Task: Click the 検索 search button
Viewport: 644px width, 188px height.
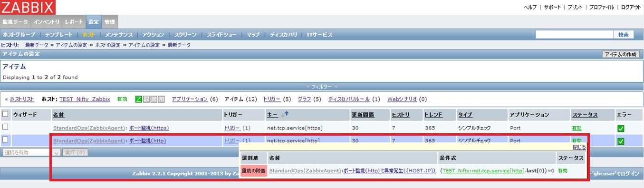Action: pos(623,35)
